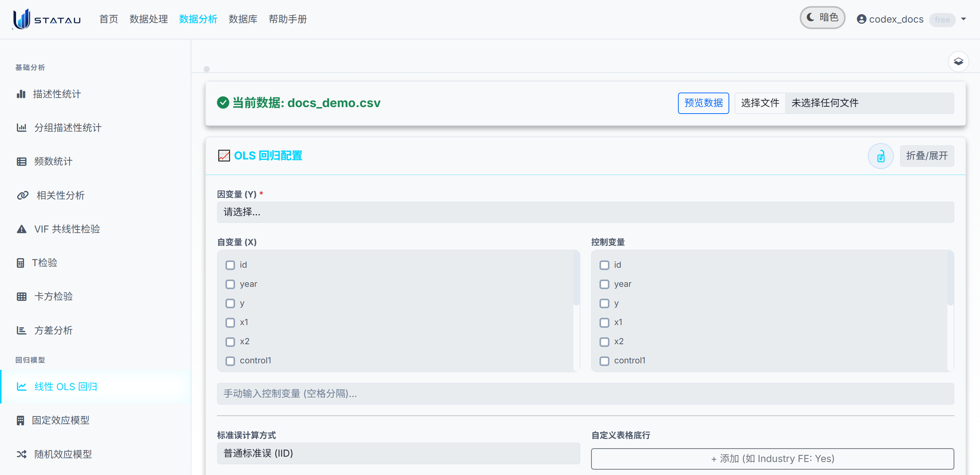Click 未选择任何文件 file field
Viewport: 980px width, 475px height.
tap(869, 103)
